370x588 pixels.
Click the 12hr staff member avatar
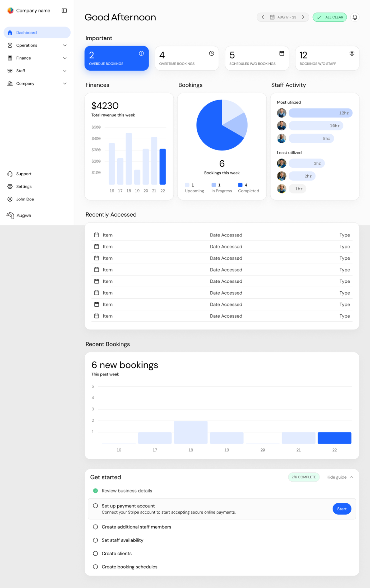tap(281, 113)
